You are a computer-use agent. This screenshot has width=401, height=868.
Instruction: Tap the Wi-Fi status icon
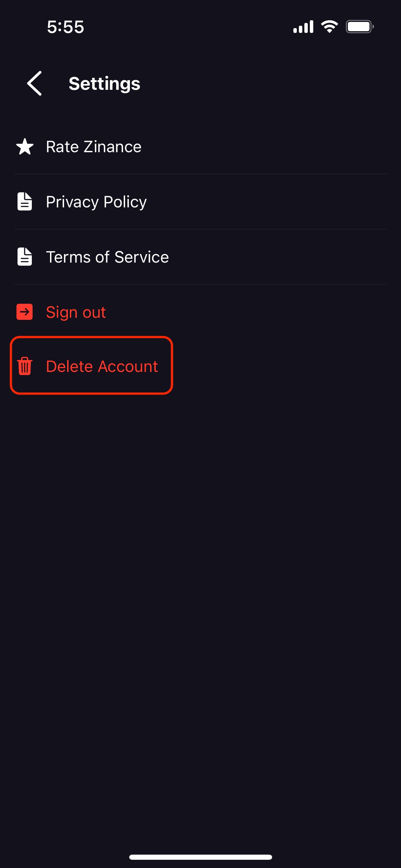pos(329,27)
